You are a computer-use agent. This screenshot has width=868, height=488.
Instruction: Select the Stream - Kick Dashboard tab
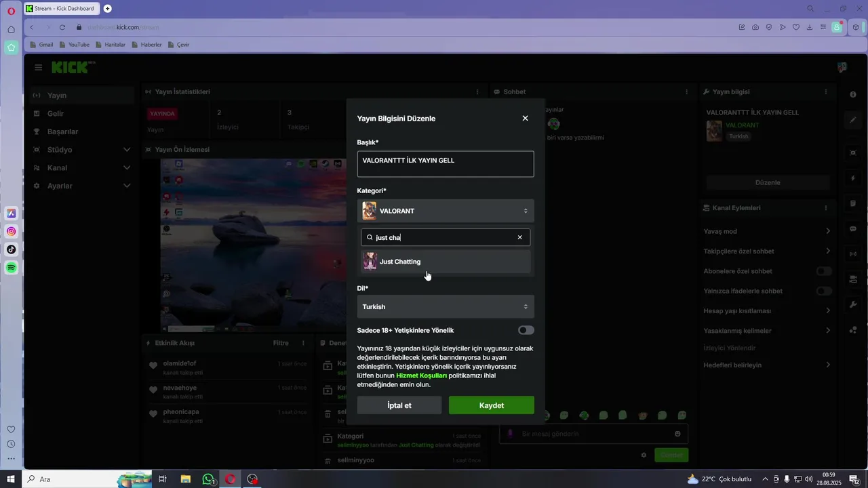pos(62,9)
